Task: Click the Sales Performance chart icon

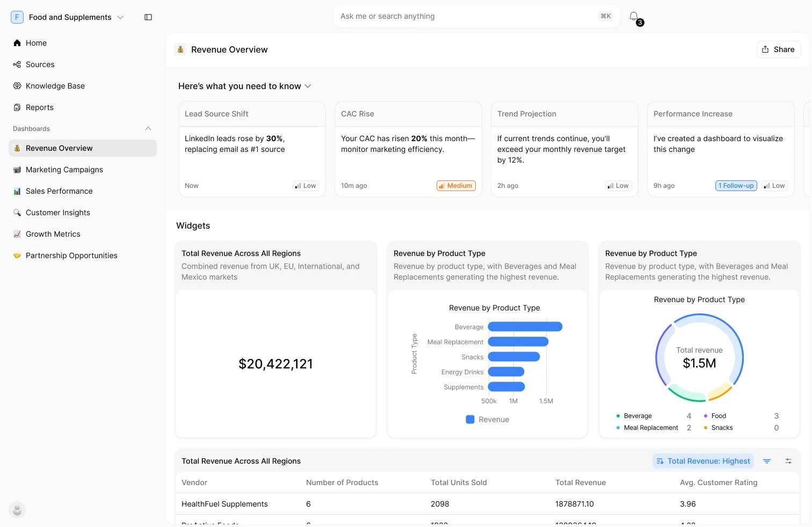Action: coord(17,191)
